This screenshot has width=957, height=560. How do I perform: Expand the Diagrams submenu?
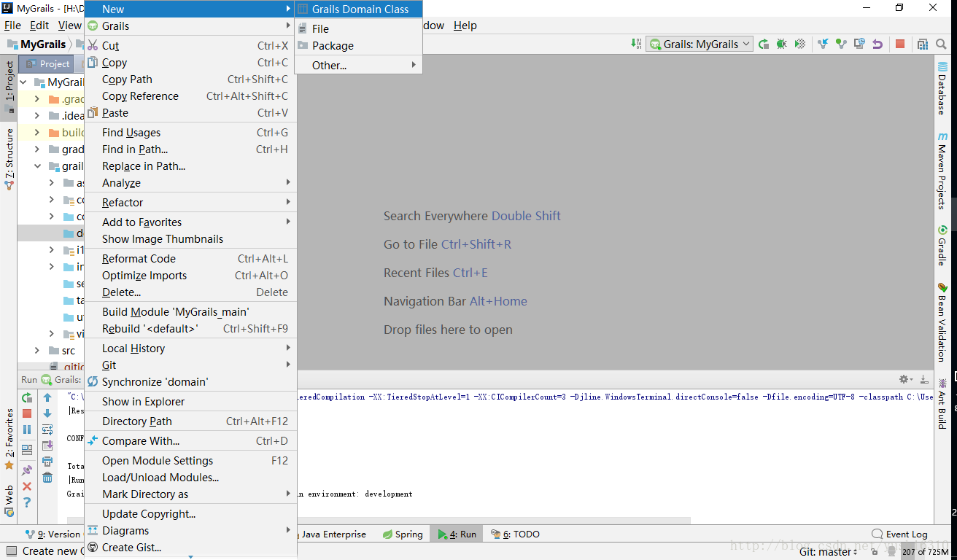click(x=190, y=530)
